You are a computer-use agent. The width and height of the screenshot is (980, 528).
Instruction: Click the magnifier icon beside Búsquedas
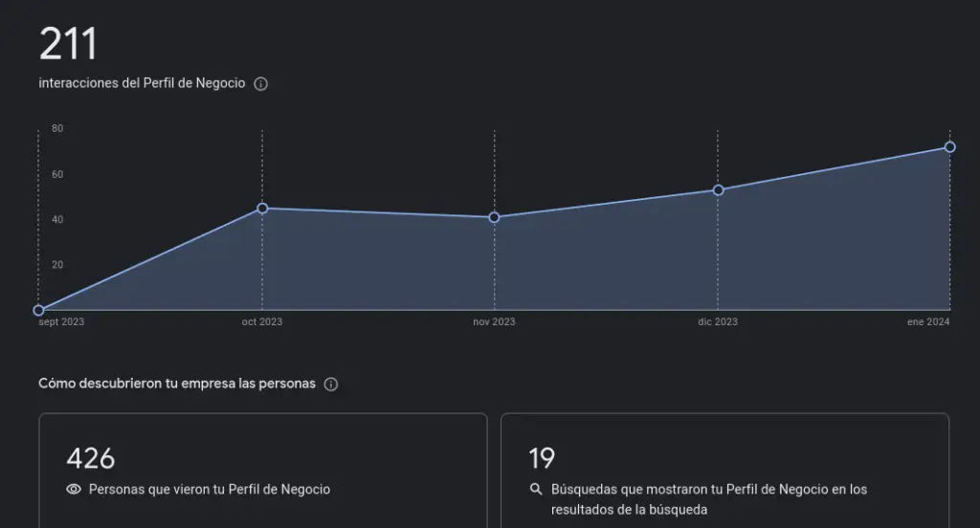536,489
